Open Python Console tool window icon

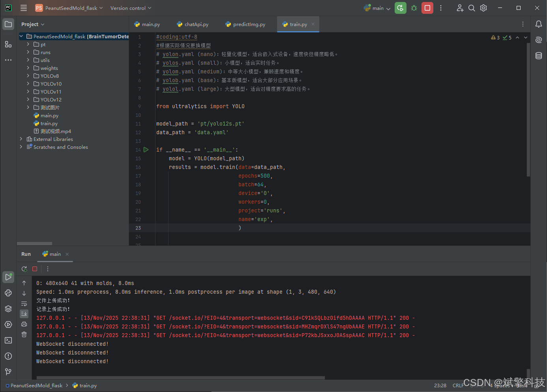[8, 293]
